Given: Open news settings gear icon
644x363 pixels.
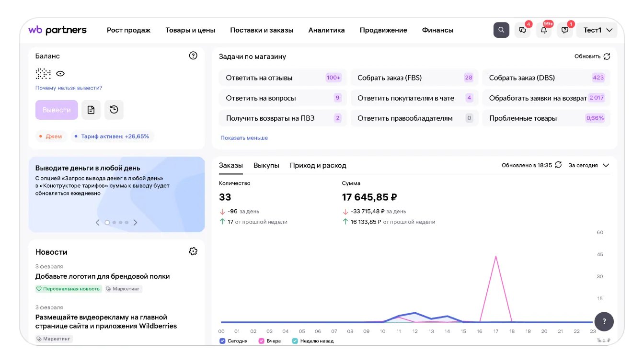Looking at the screenshot, I should pos(193,251).
